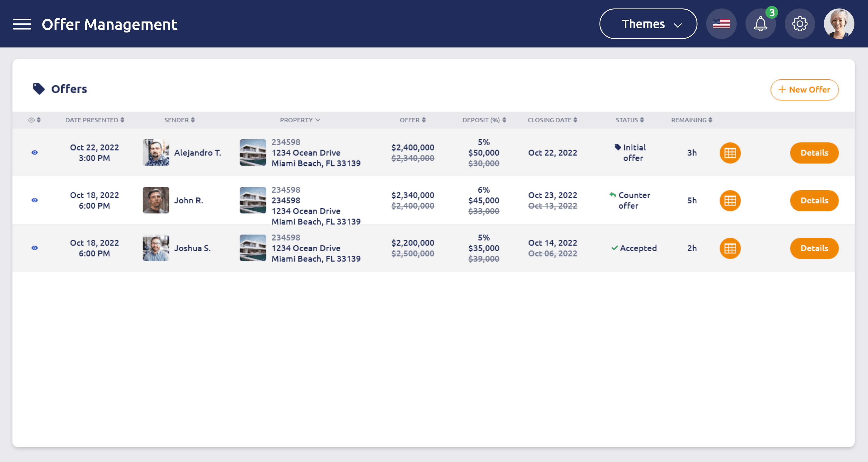The image size is (868, 462).
Task: Click the property thumbnail in John R. row
Action: (x=253, y=200)
